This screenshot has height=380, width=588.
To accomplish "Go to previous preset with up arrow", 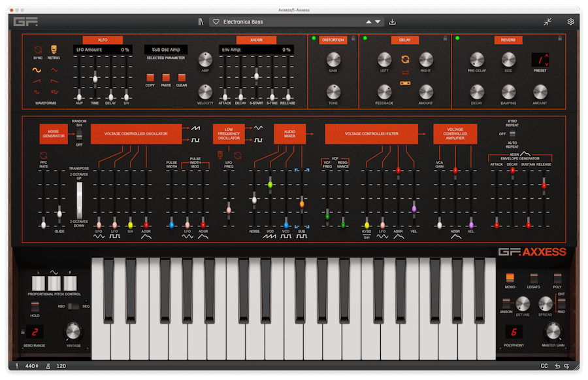I will tap(369, 22).
